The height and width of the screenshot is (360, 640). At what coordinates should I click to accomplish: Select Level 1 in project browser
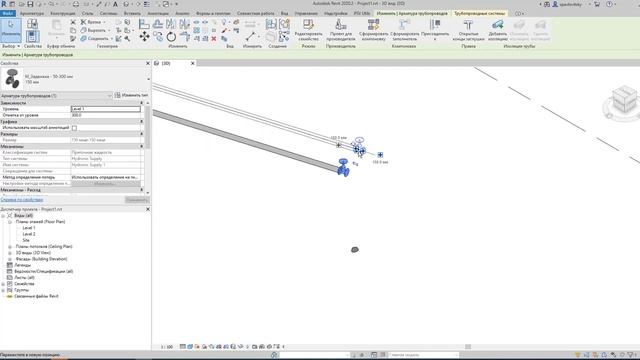click(x=29, y=228)
